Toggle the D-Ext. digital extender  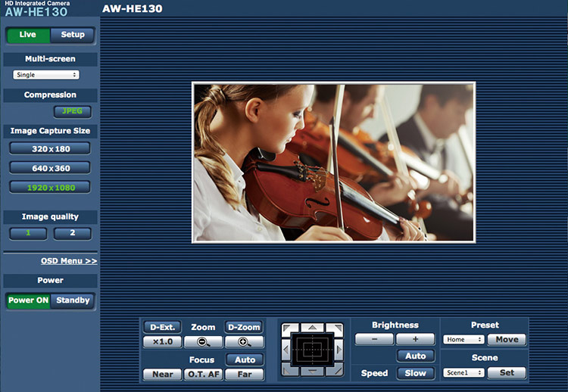point(162,327)
